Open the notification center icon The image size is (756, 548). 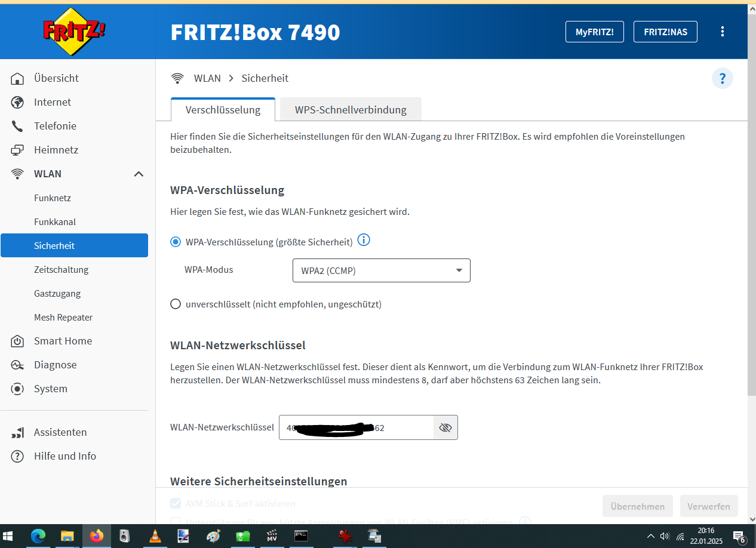[739, 536]
